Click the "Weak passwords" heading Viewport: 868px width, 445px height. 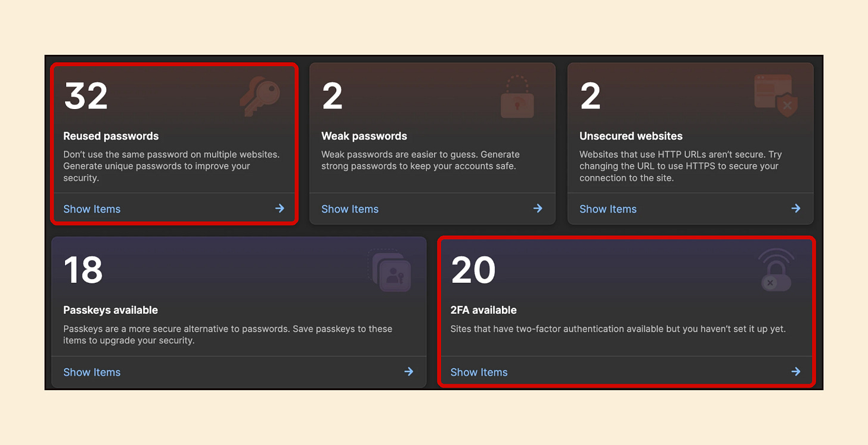click(x=364, y=136)
